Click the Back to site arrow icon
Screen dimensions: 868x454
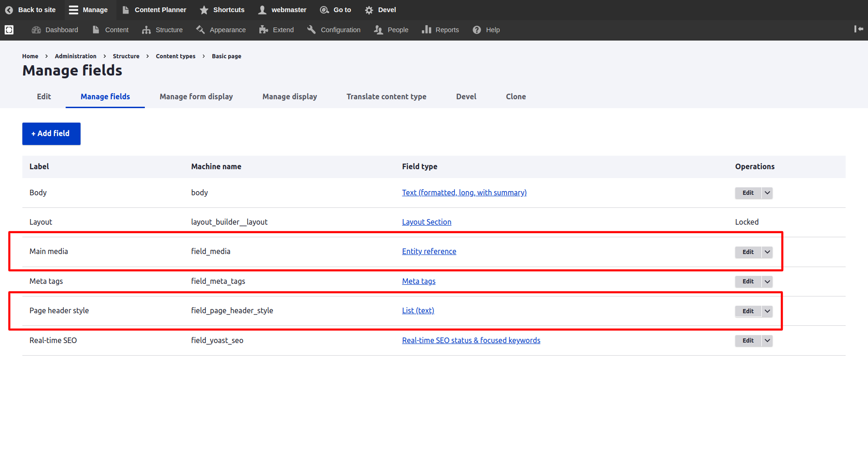pos(9,10)
